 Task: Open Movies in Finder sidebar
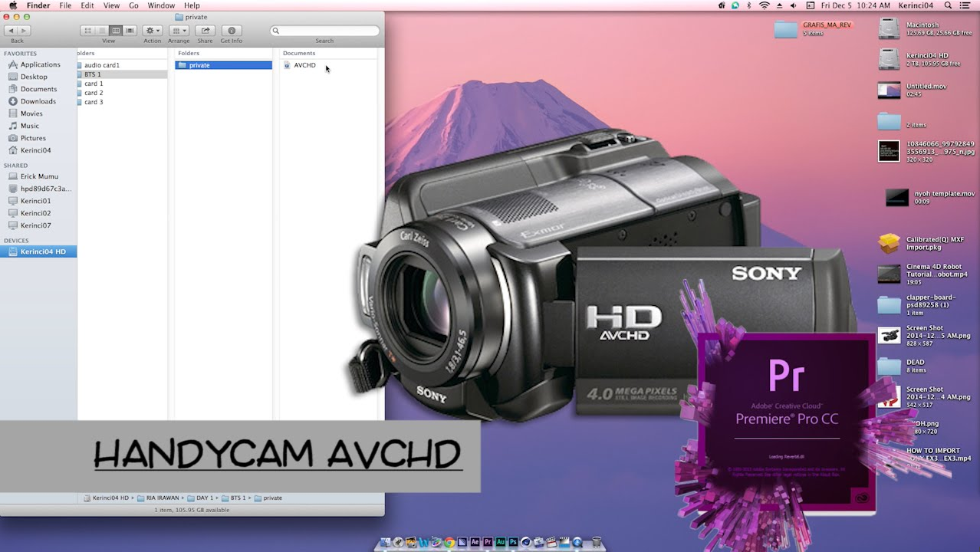coord(31,113)
